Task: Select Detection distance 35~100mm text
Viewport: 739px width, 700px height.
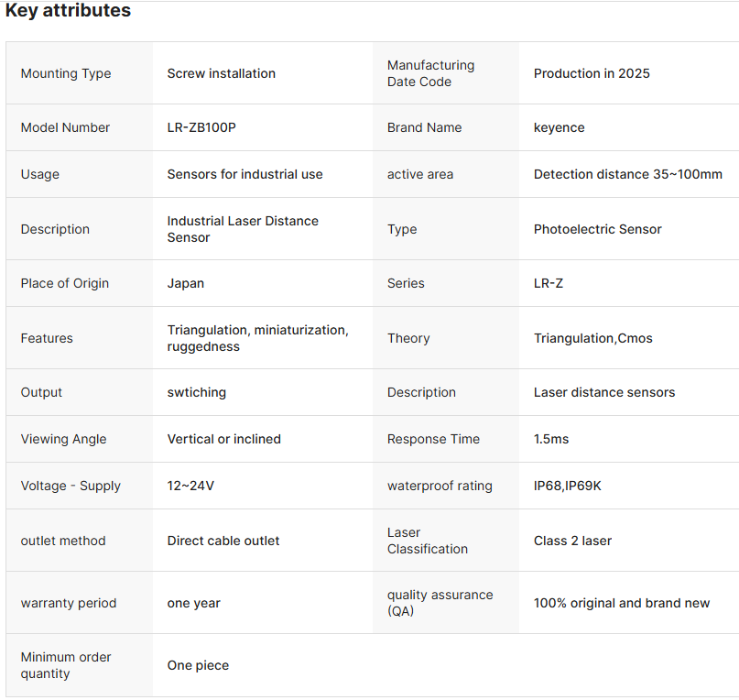Action: 627,174
